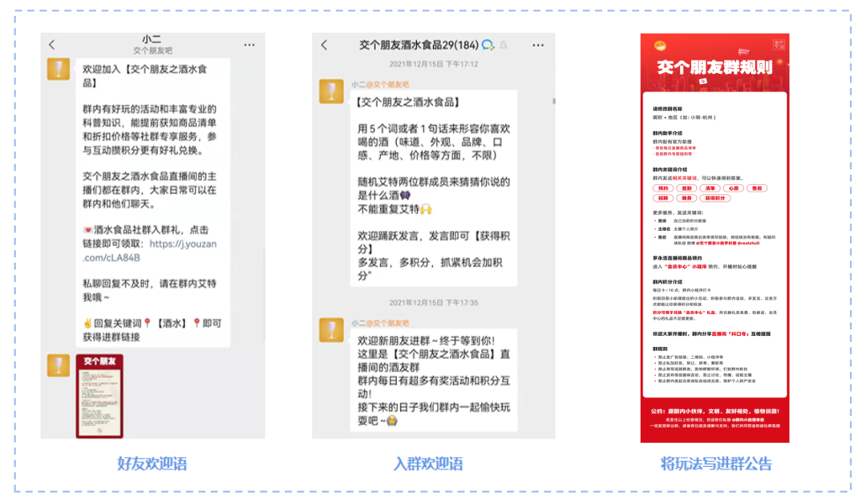Open the red 交个朋友 poster image thumbnail
The image size is (866, 504).
100,396
